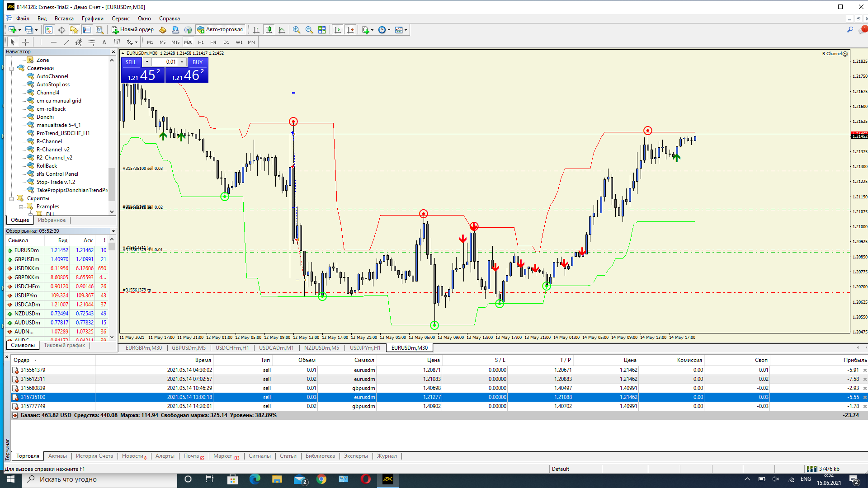
Task: Open tile windows layout icon
Action: pos(322,30)
